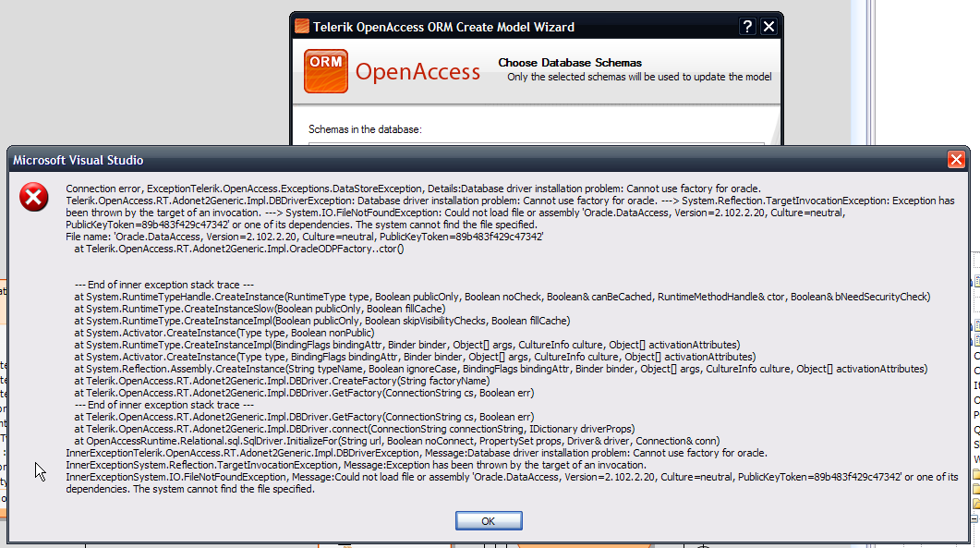Image resolution: width=980 pixels, height=548 pixels.
Task: Click the System.RuntimeType.CreateInstanceSlow line
Action: [260, 309]
